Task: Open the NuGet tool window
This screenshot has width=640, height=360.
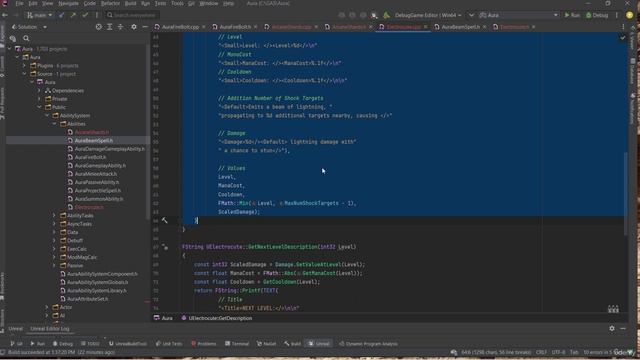Action: tap(266, 344)
